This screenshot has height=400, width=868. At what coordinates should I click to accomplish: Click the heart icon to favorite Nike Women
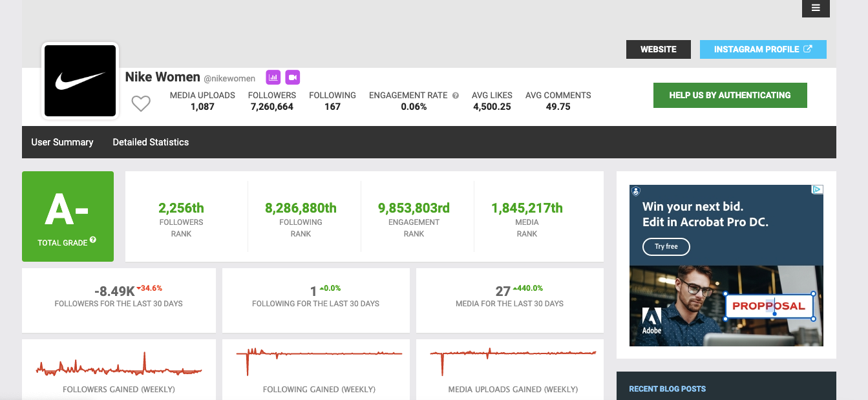[x=141, y=103]
